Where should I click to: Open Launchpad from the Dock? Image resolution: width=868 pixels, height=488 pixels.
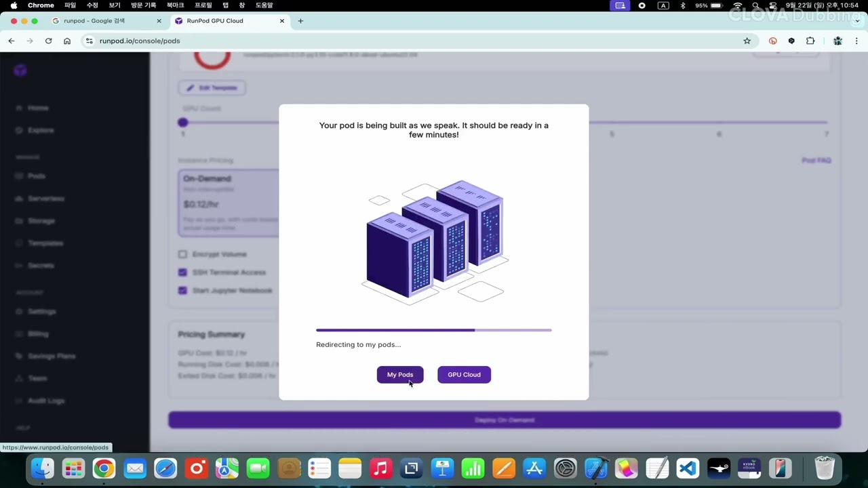click(x=73, y=468)
